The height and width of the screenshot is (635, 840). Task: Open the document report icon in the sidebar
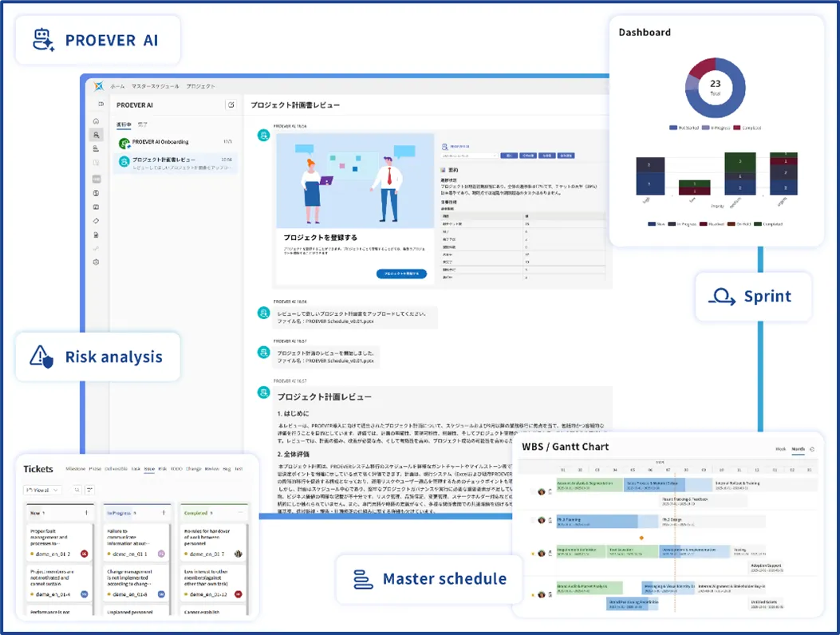[x=96, y=235]
